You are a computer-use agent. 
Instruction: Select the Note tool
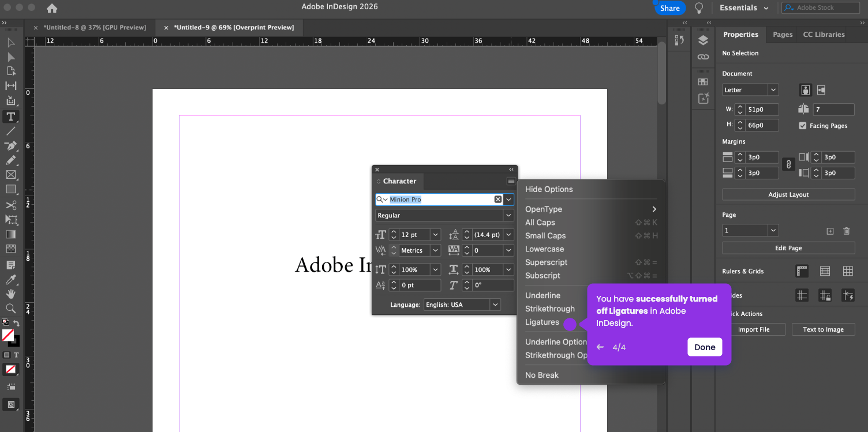coord(10,265)
